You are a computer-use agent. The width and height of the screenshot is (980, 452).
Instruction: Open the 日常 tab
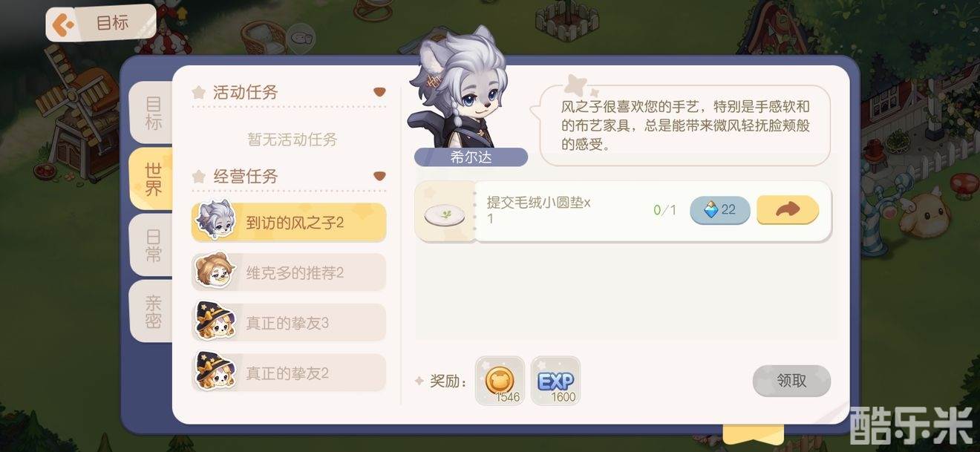tap(153, 246)
